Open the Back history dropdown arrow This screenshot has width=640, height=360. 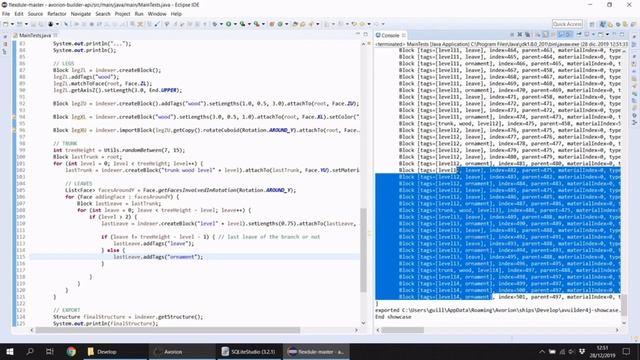coord(369,24)
